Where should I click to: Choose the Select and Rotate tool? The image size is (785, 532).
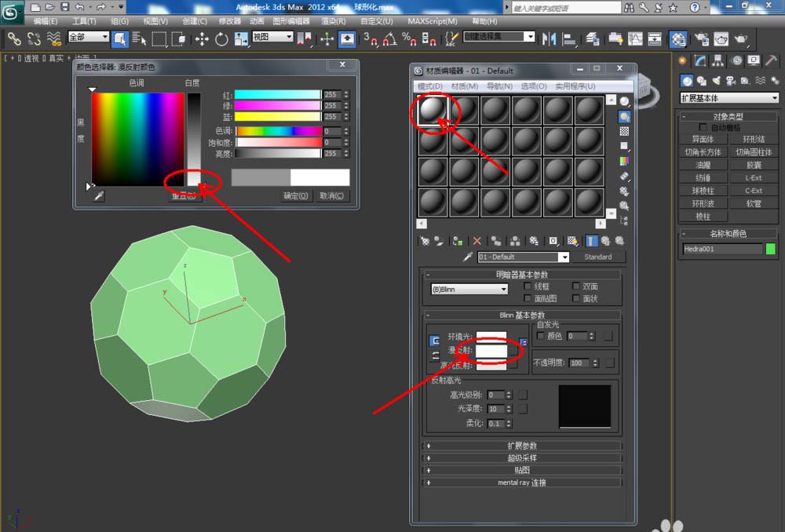point(221,38)
